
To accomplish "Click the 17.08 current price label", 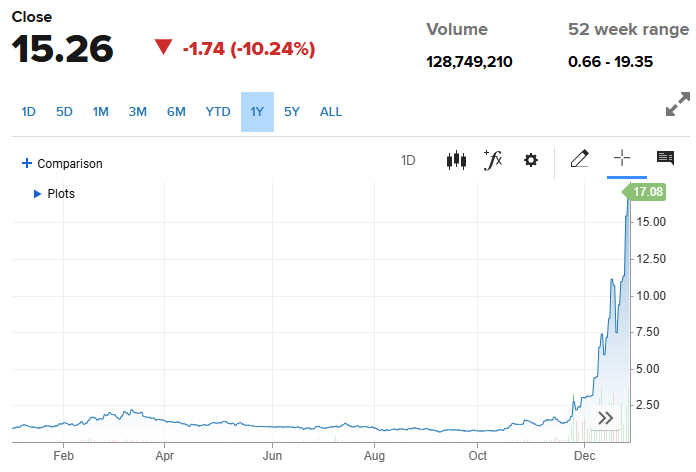I will point(651,191).
